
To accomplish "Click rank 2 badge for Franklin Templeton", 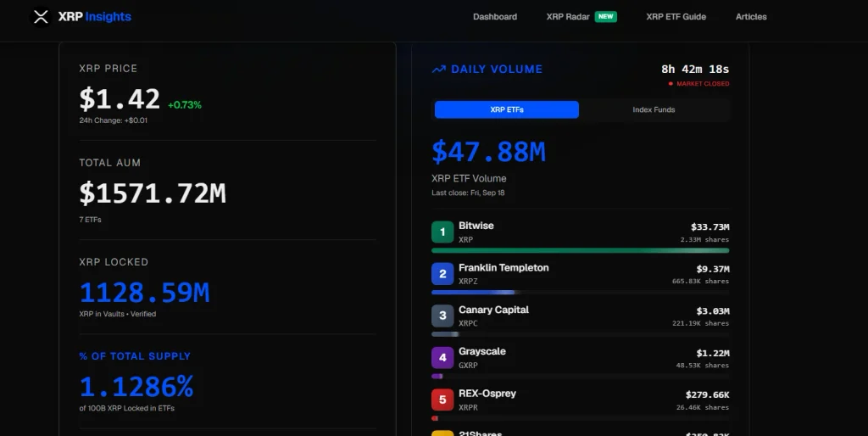I will coord(442,274).
